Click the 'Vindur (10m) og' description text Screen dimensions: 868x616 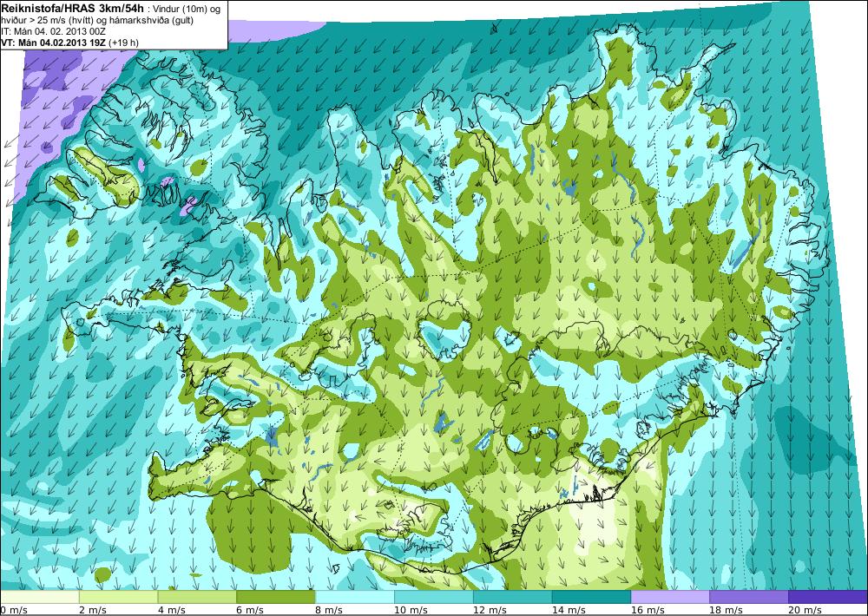pyautogui.click(x=187, y=9)
